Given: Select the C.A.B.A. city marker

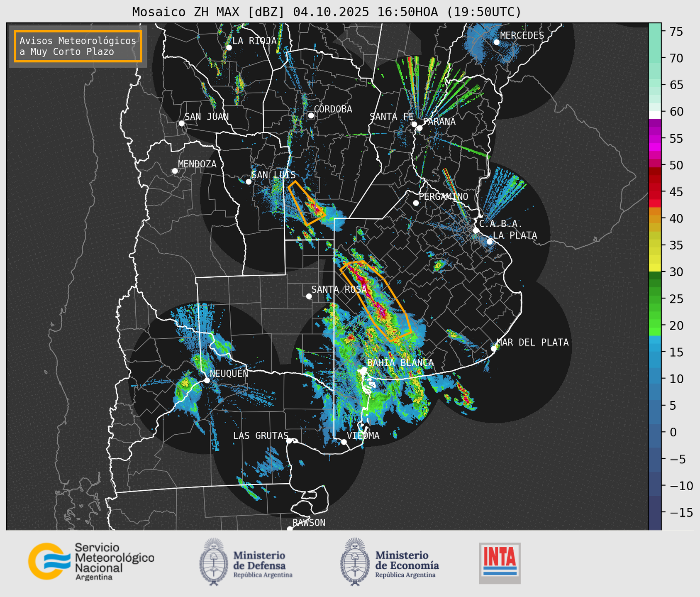Looking at the screenshot, I should (476, 230).
